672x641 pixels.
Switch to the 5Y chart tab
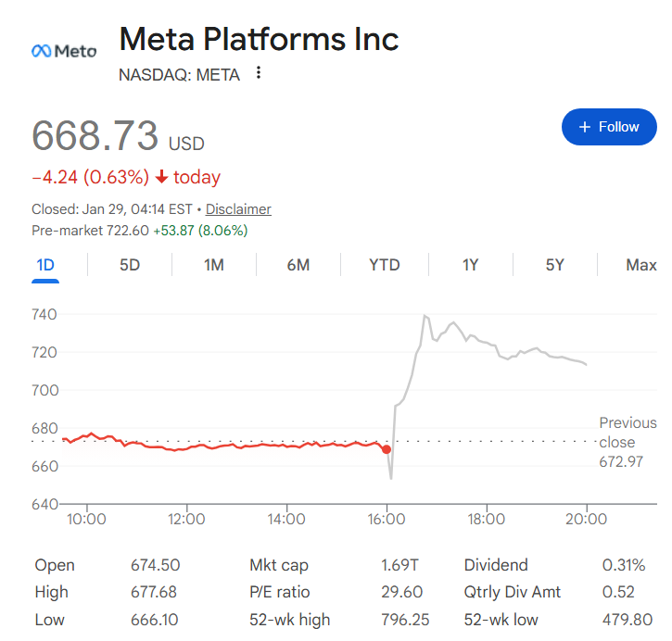coord(554,265)
